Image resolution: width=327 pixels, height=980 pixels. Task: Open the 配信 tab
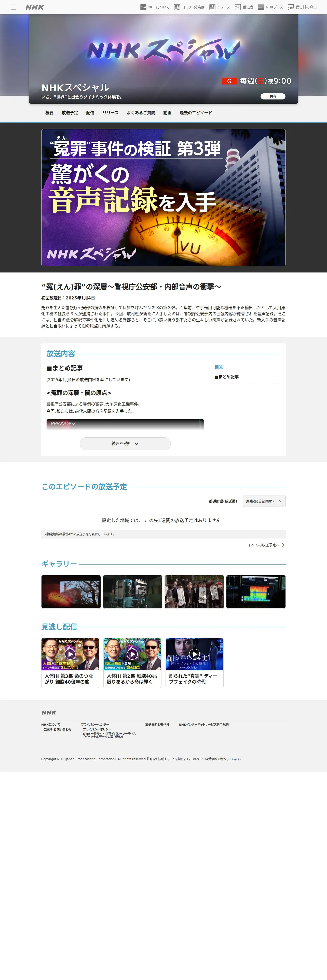(90, 113)
